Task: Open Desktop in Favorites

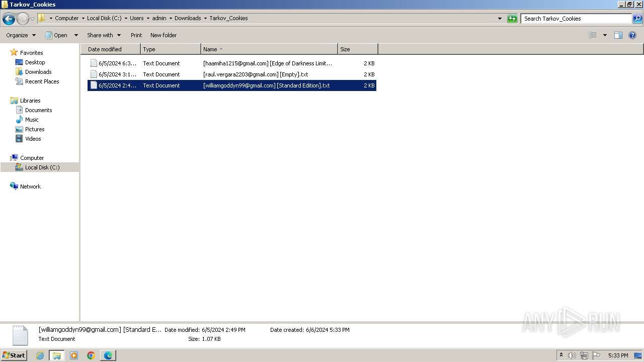Action: (x=35, y=62)
